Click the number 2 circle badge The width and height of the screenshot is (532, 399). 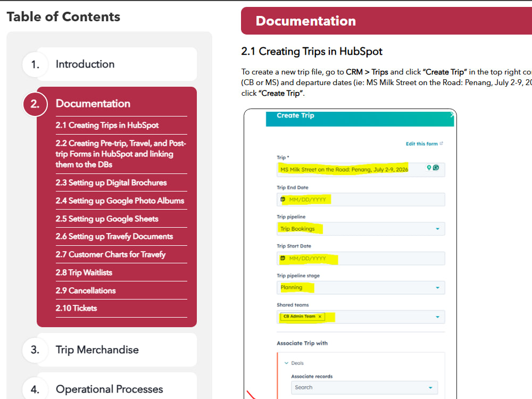[35, 104]
